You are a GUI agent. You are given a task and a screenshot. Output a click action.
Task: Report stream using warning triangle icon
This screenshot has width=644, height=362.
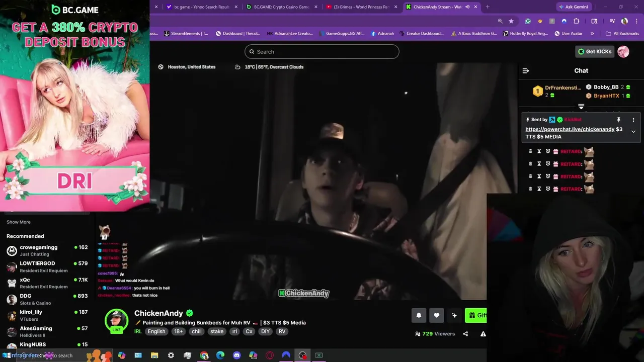tap(483, 334)
